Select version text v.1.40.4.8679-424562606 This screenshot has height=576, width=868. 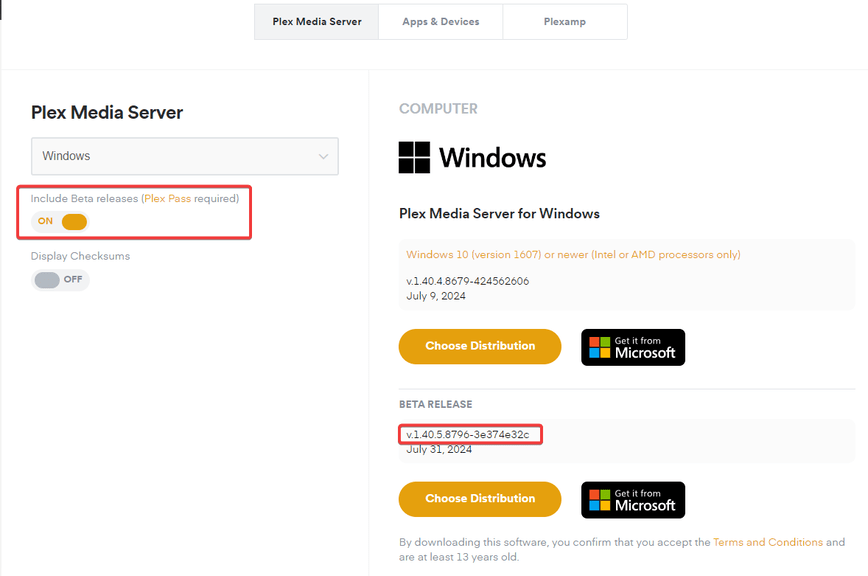coord(468,281)
